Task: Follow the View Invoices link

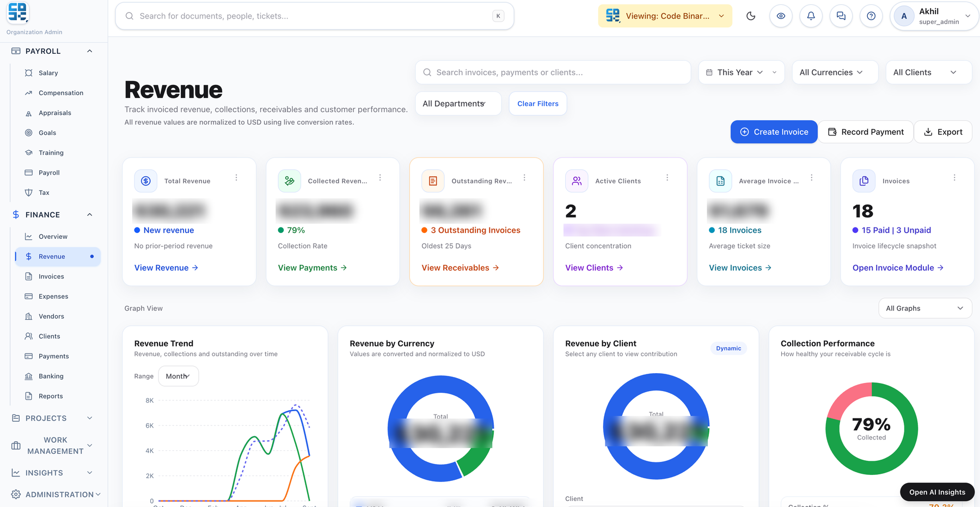Action: point(740,268)
